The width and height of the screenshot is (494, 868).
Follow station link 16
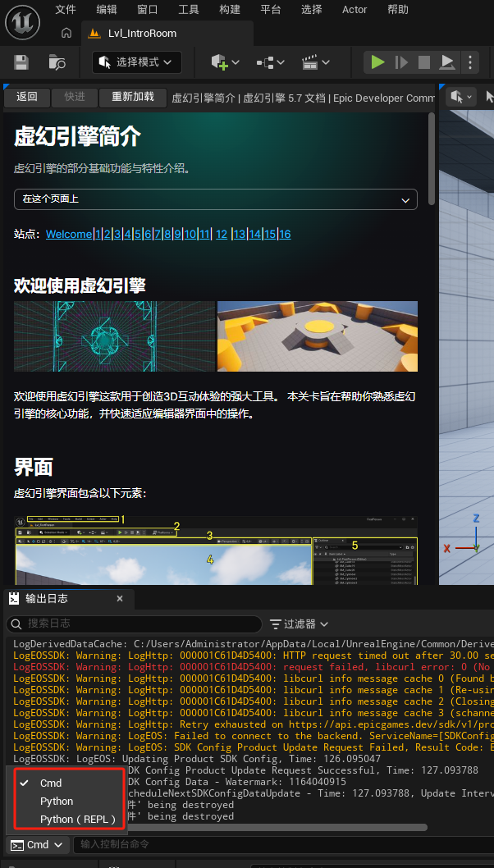(x=285, y=234)
